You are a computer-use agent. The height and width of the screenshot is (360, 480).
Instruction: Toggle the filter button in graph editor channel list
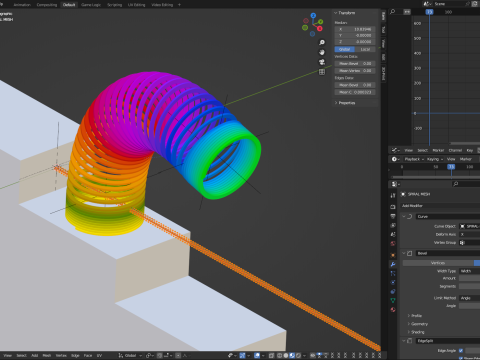[x=407, y=12]
